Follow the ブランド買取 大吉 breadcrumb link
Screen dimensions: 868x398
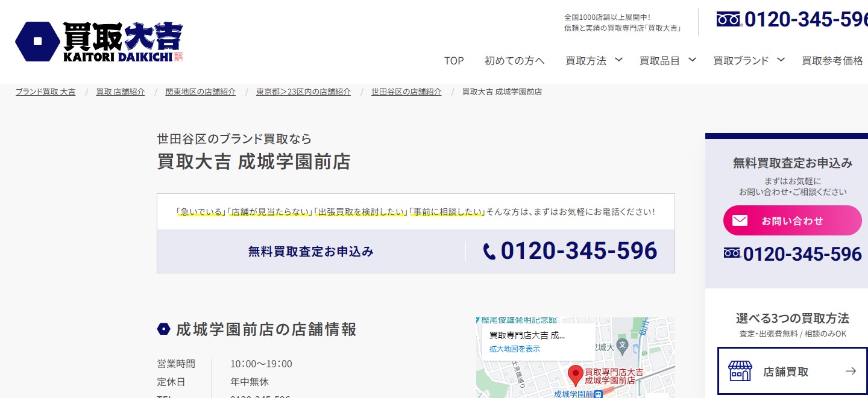[45, 92]
